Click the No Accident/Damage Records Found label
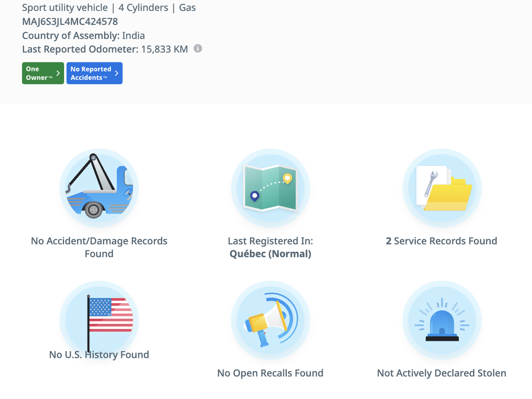This screenshot has height=399, width=532. (99, 247)
